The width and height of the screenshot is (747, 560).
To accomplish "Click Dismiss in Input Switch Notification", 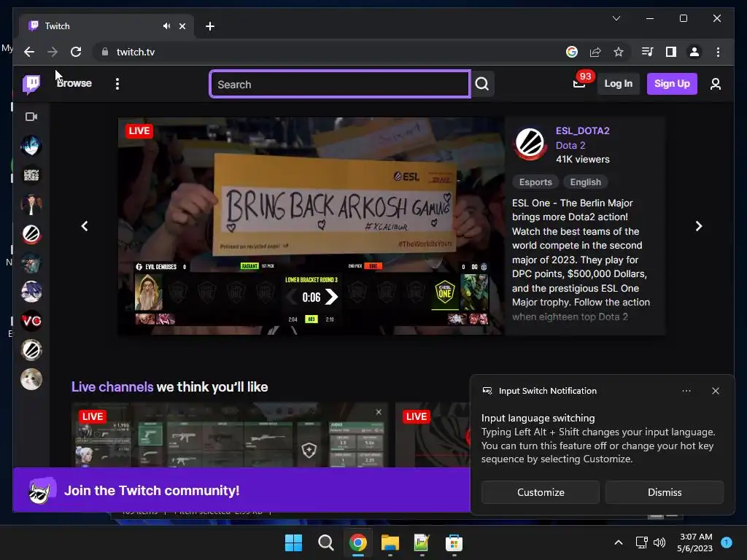I will [x=664, y=492].
